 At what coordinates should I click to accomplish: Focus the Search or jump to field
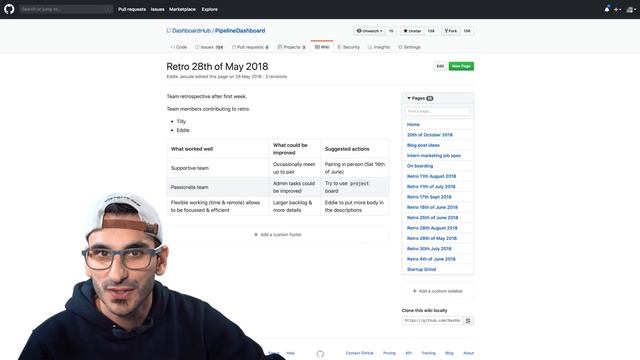click(x=65, y=9)
